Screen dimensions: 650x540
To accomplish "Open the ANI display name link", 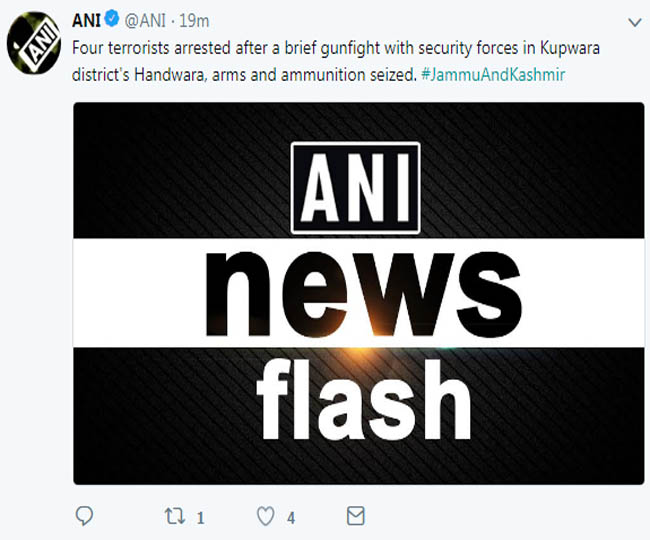I will (86, 20).
